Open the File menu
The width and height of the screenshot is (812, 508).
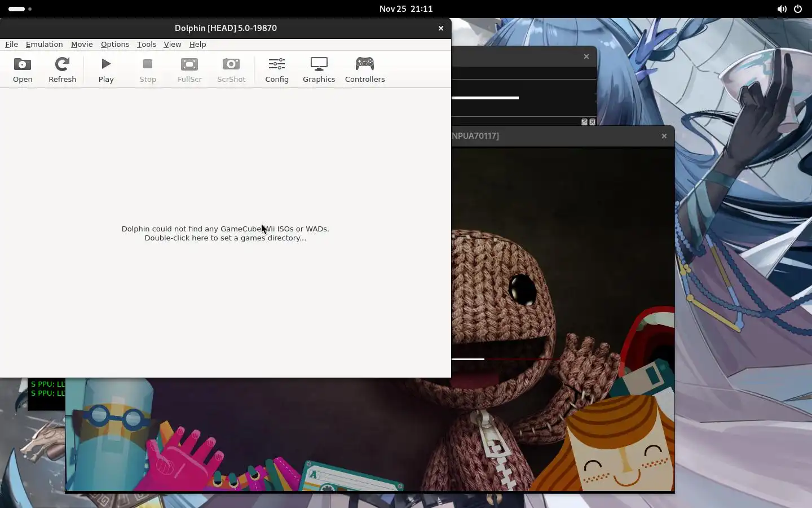point(11,44)
